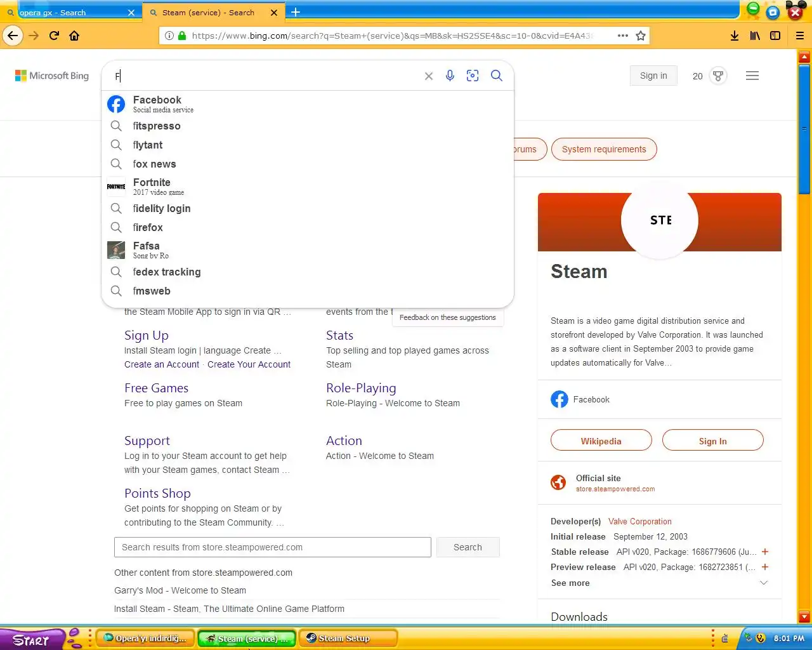Click the browser forward arrow
This screenshot has width=812, height=650.
click(34, 36)
